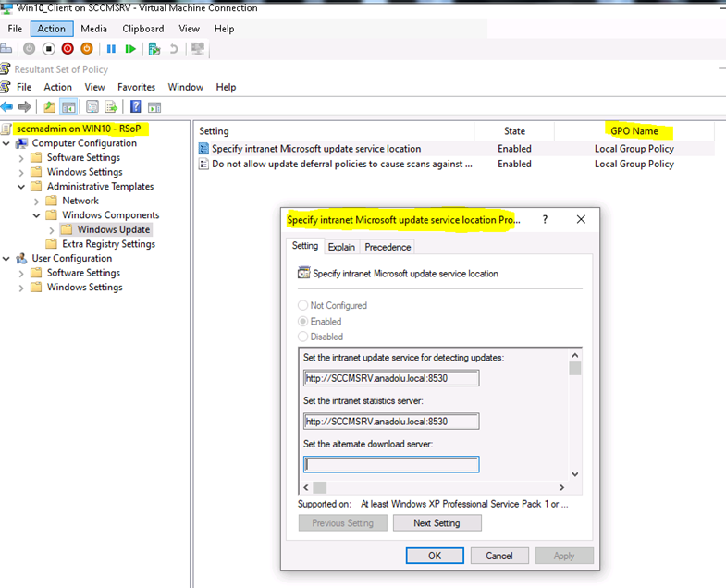Revert the VM with undo arrow icon
Screen dimensions: 726x588
point(174,49)
